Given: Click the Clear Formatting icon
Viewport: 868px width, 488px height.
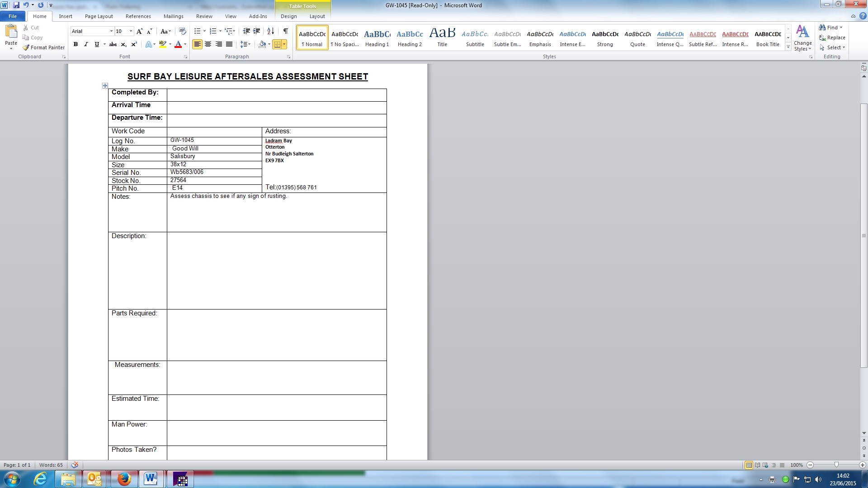Looking at the screenshot, I should [x=183, y=31].
